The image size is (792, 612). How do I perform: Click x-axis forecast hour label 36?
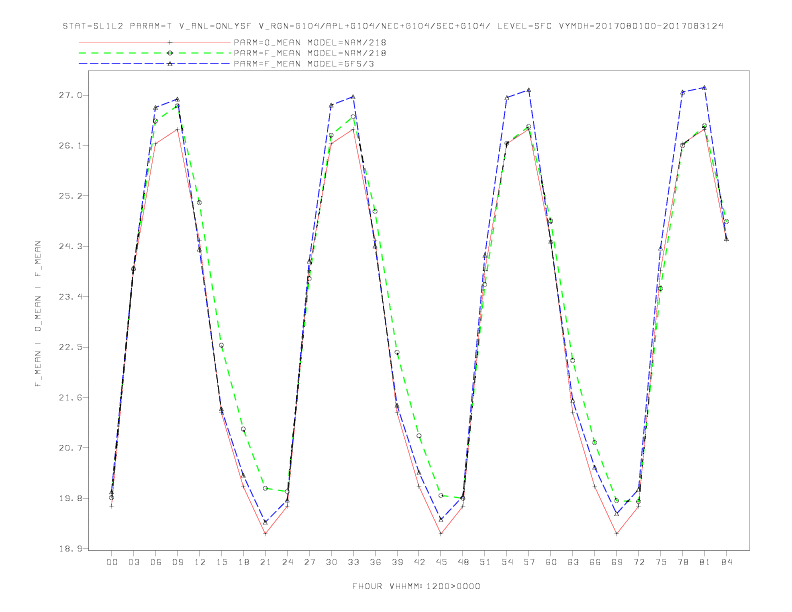point(375,562)
